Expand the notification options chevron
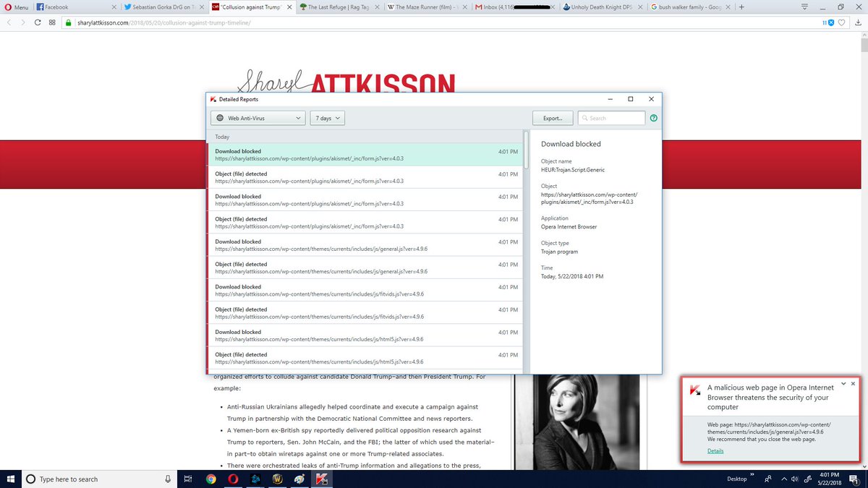Image resolution: width=868 pixels, height=488 pixels. click(843, 383)
